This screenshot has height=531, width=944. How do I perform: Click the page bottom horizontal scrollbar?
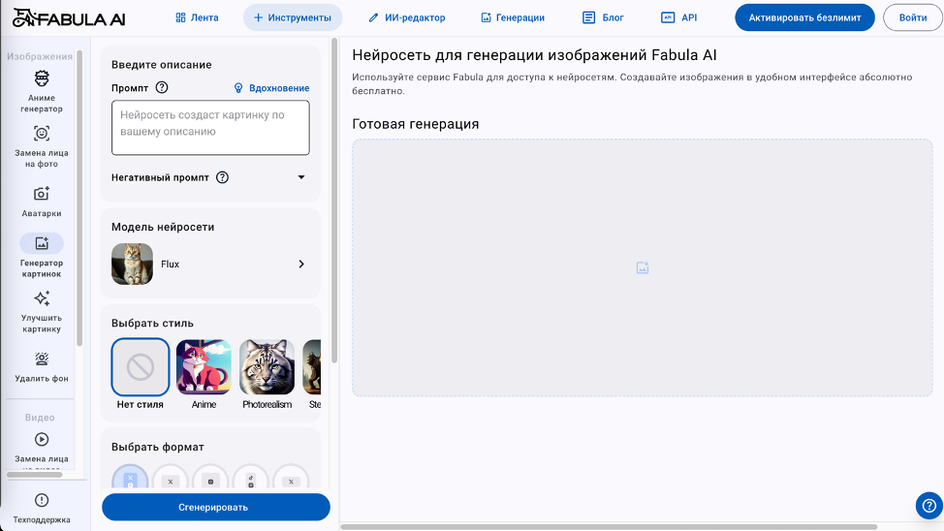coord(609,527)
